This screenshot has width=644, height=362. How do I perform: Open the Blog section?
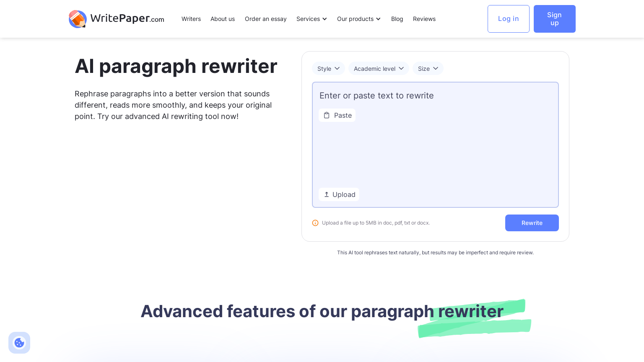(397, 19)
